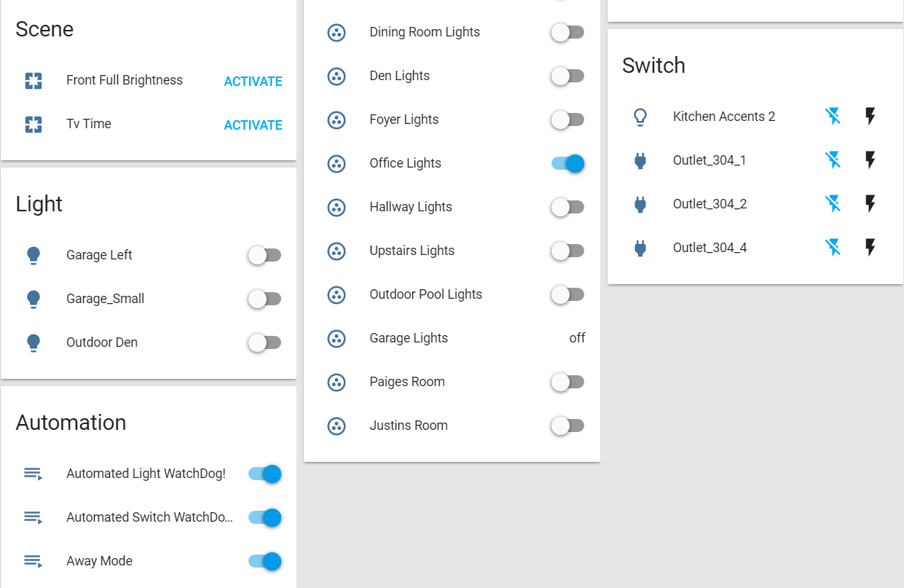Image resolution: width=904 pixels, height=588 pixels.
Task: Turn on Outlet_304_1 with flash icon
Action: coord(870,160)
